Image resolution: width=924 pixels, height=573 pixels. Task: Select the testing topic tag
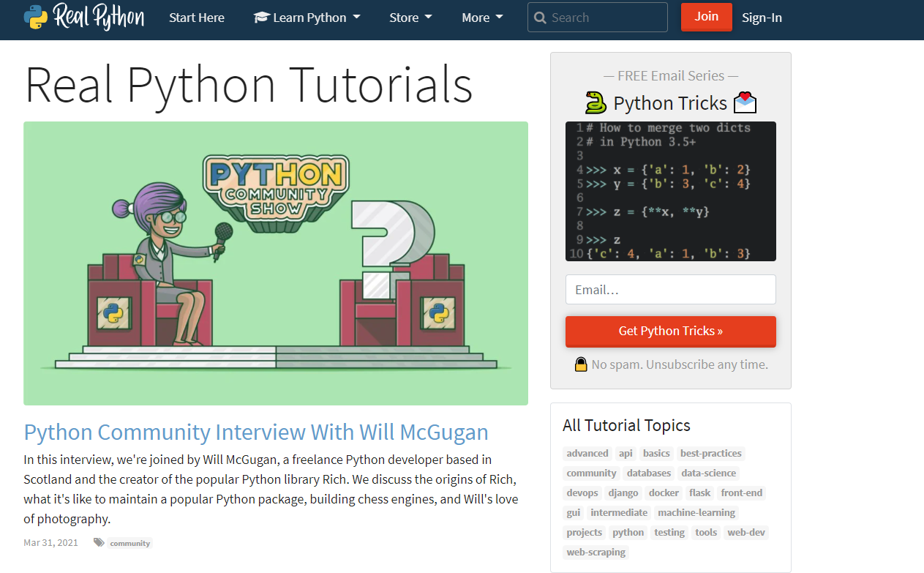click(x=669, y=532)
